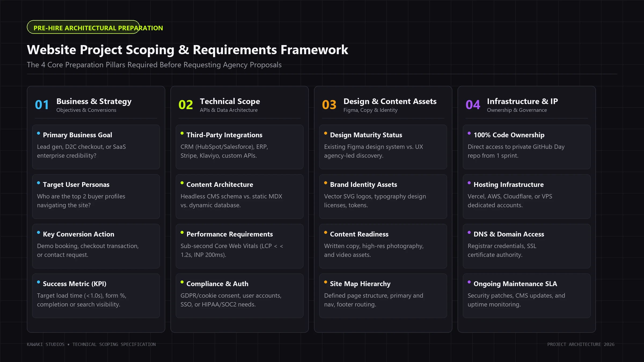Image resolution: width=644 pixels, height=362 pixels.
Task: Click the Ongoing Maintenance SLA card title
Action: pyautogui.click(x=515, y=284)
